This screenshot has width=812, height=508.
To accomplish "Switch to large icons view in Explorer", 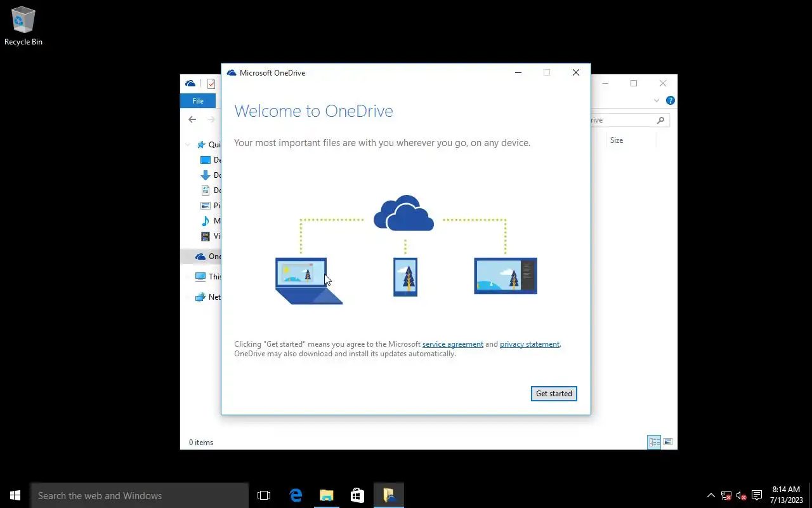I will 667,442.
